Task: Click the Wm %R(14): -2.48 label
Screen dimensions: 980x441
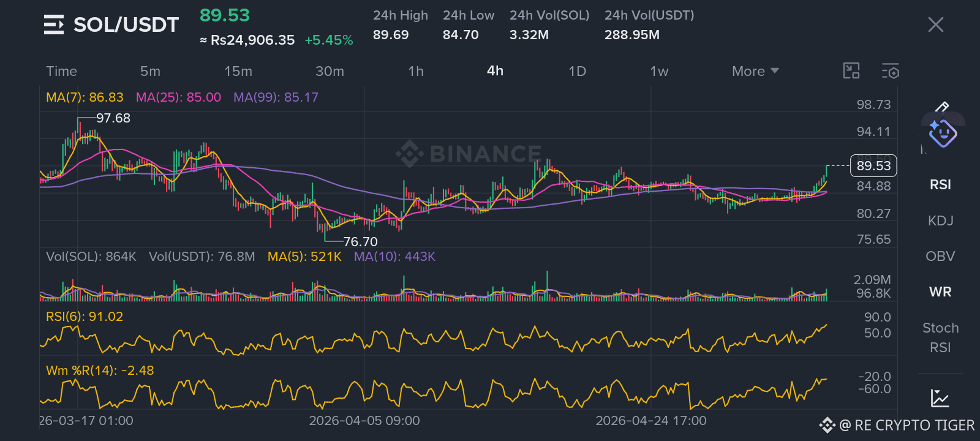Action: [100, 371]
